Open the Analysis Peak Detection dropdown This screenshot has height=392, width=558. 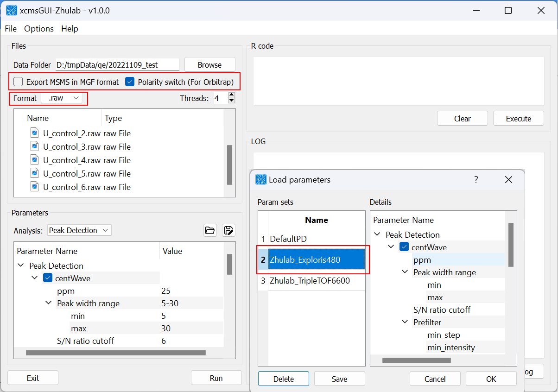(x=79, y=230)
